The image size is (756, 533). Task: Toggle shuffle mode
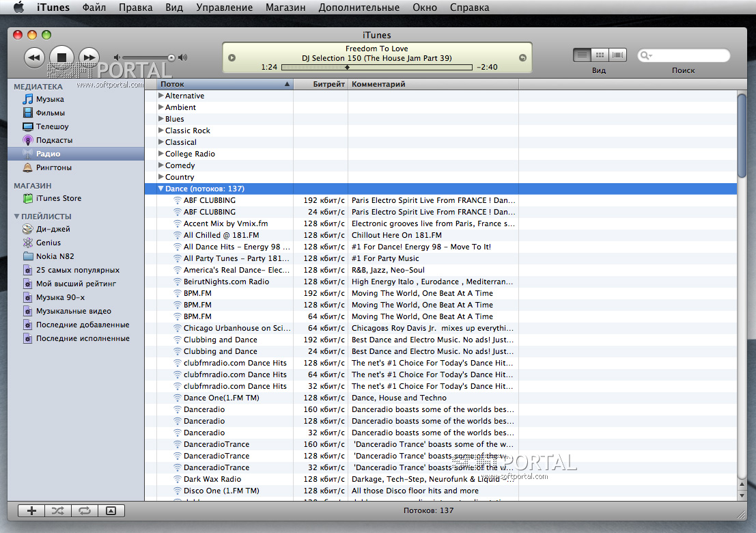[x=58, y=511]
